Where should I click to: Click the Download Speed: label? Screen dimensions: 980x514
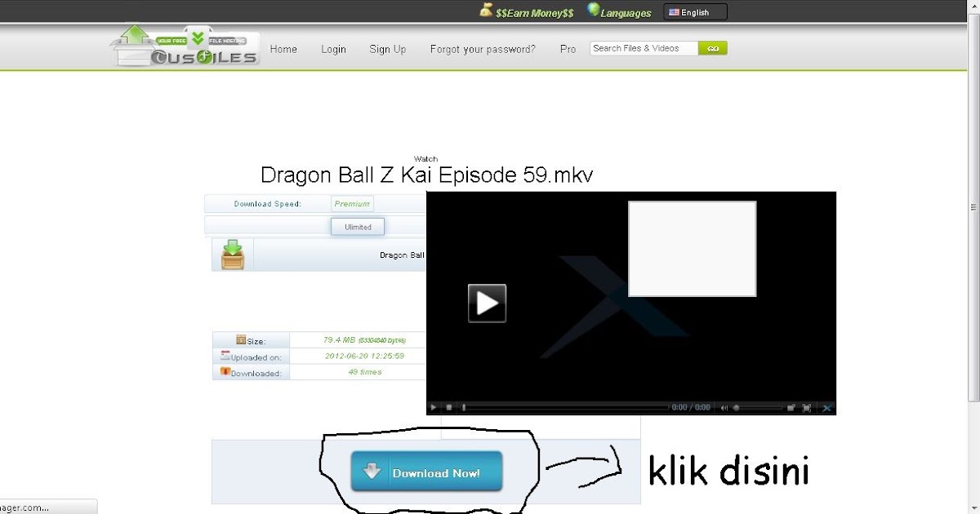pos(268,204)
